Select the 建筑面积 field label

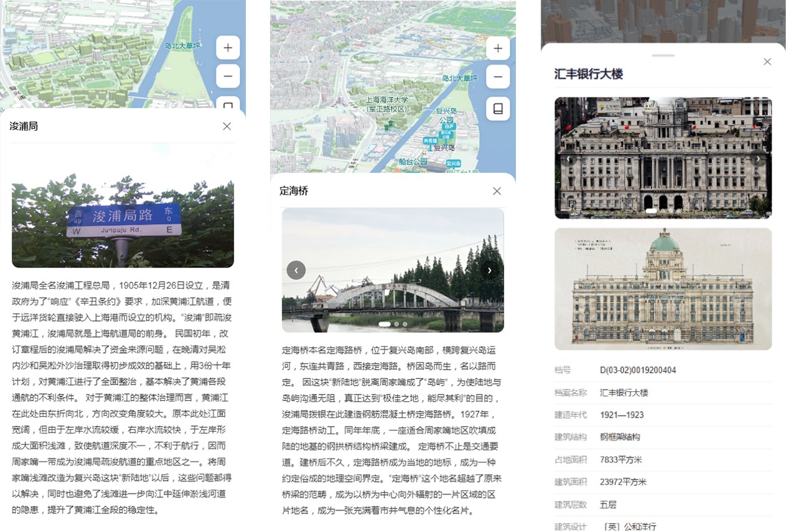571,482
